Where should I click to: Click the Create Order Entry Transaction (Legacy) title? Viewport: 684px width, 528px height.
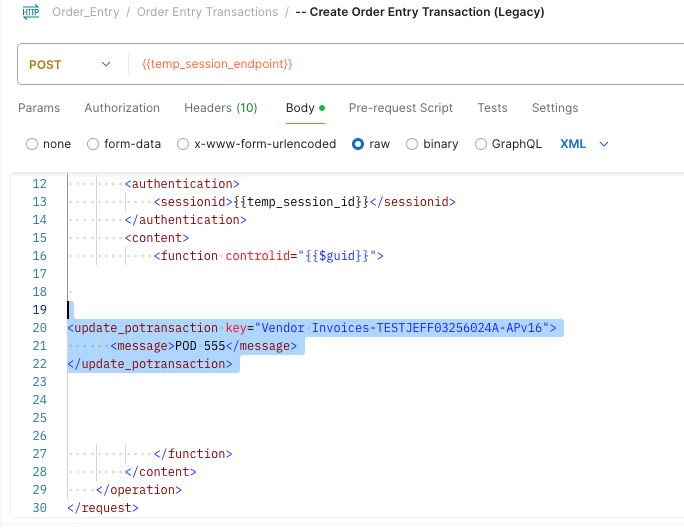pyautogui.click(x=420, y=12)
